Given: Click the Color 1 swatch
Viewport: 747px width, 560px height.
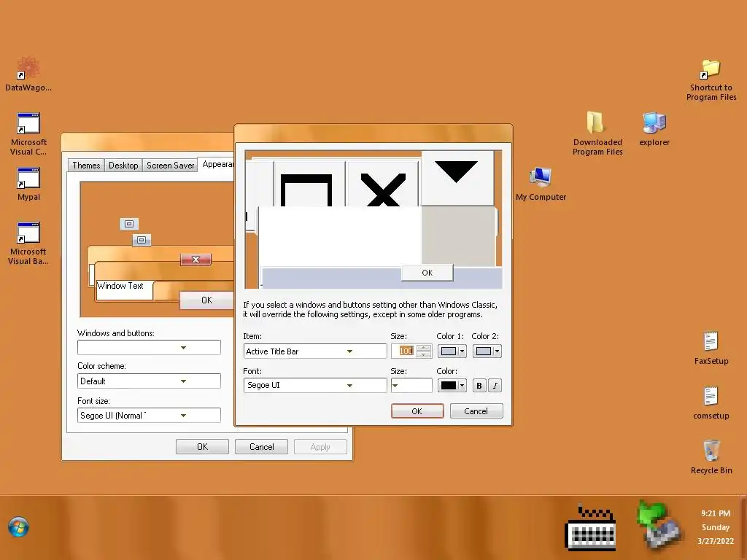Looking at the screenshot, I should coord(449,351).
